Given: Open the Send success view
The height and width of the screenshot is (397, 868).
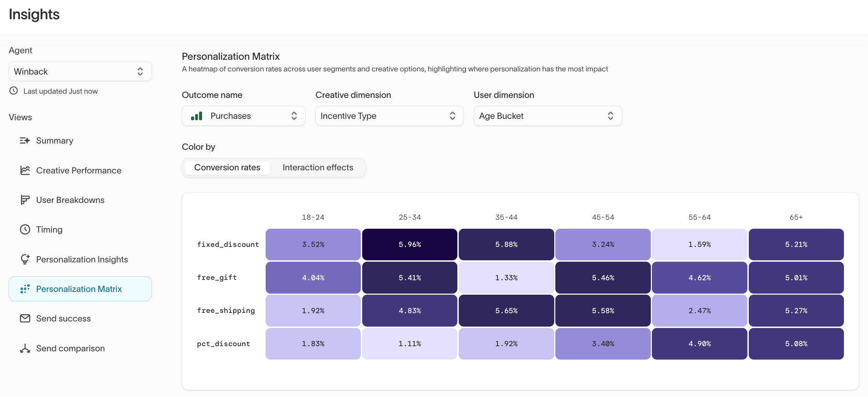Looking at the screenshot, I should click(80, 318).
